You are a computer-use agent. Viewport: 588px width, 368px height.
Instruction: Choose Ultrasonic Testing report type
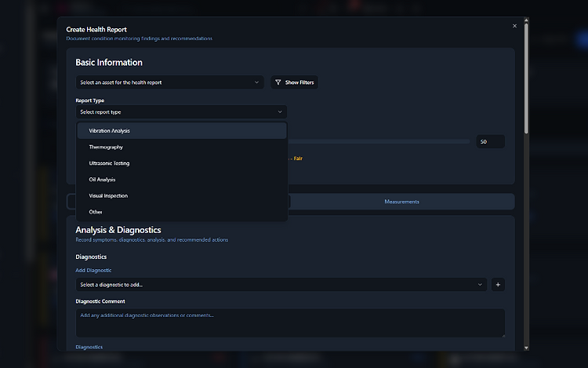coord(182,163)
